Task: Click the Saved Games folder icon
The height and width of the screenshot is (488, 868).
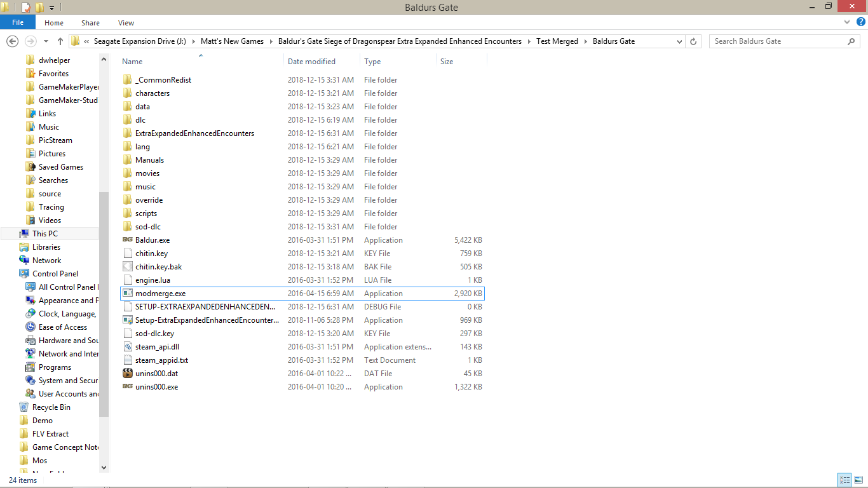Action: [x=31, y=167]
